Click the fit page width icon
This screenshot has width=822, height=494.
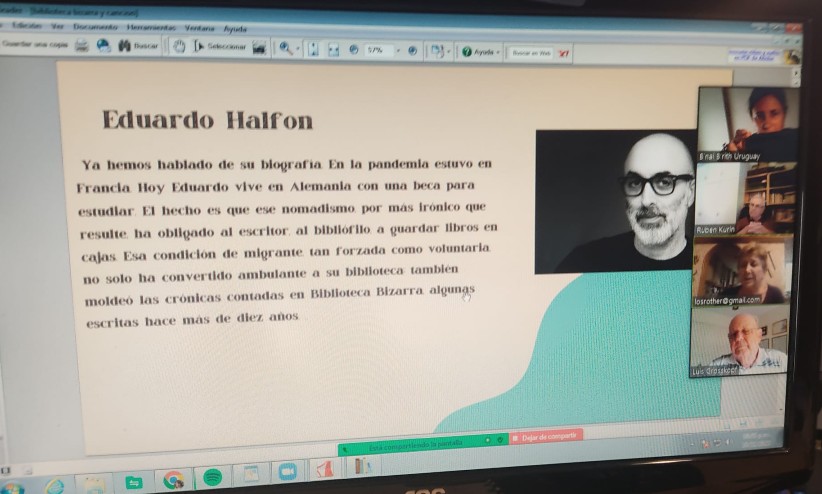coord(333,50)
